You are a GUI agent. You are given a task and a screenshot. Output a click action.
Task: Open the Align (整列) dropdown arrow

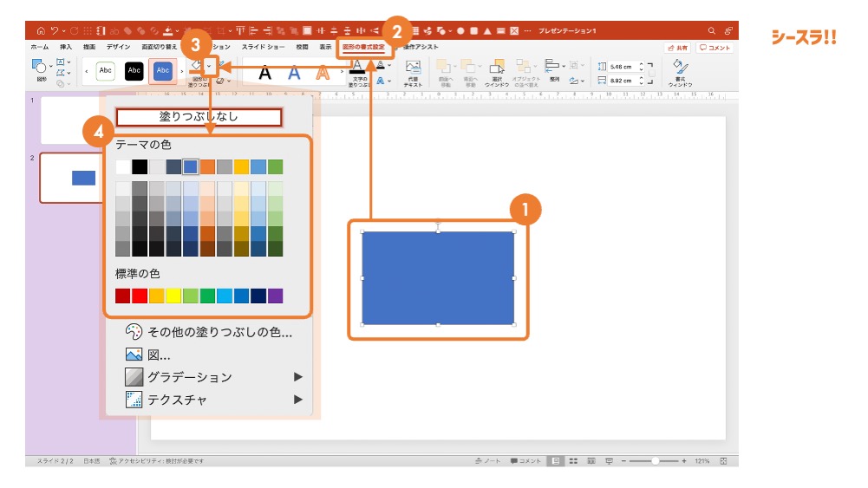point(564,66)
